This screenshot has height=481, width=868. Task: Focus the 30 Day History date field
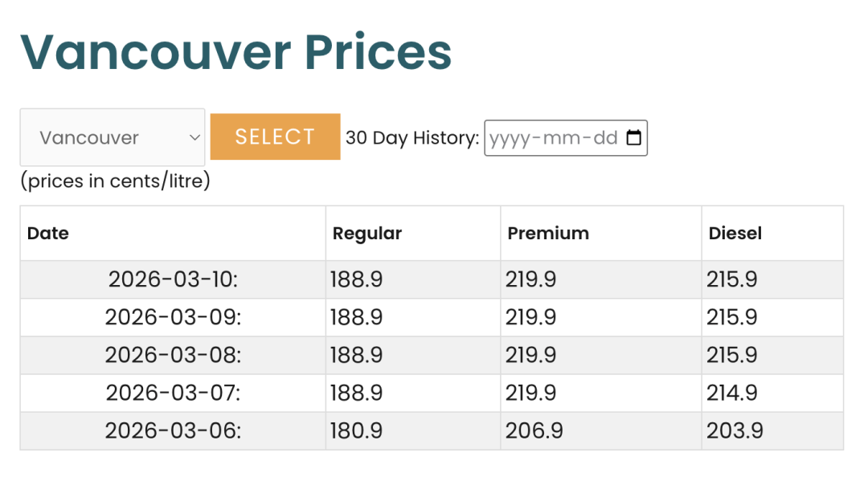[x=553, y=138]
